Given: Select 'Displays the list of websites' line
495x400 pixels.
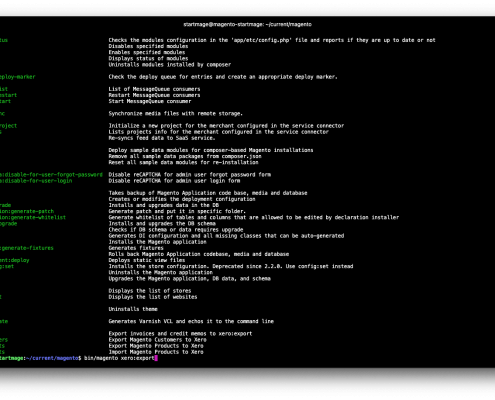Looking at the screenshot, I should point(153,297).
